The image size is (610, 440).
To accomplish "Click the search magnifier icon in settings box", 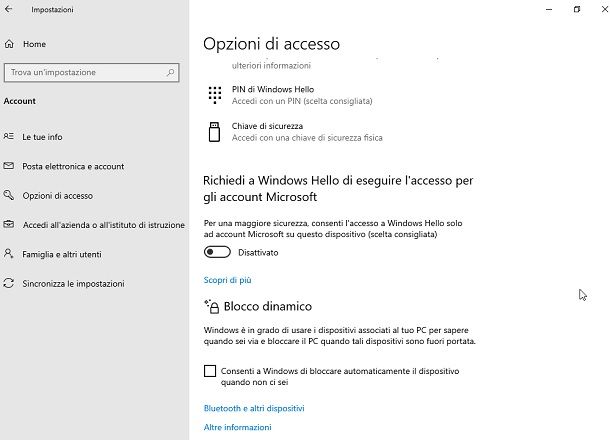I will pos(170,72).
